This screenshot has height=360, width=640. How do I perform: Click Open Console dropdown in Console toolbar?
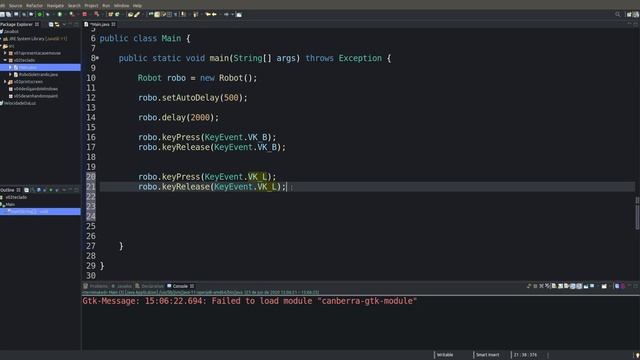604,286
